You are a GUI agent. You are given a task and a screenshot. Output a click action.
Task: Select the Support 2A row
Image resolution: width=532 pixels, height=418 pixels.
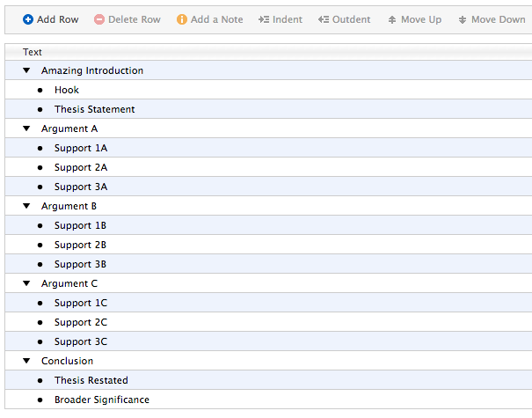point(81,167)
